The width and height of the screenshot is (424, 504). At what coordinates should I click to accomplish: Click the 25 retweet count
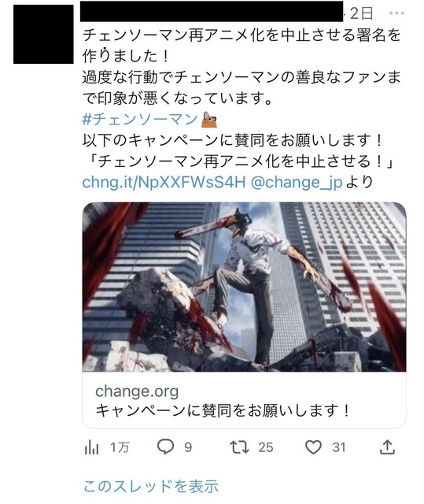[x=266, y=447]
